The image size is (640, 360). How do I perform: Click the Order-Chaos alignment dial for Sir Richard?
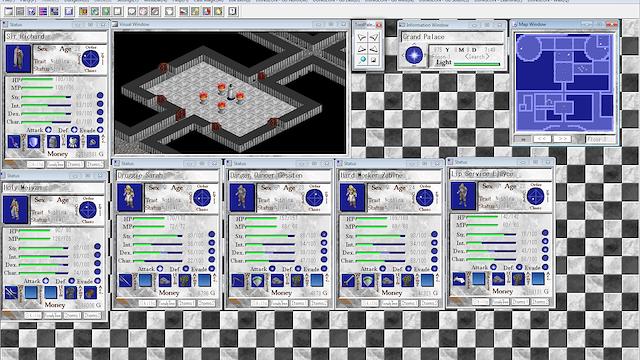coord(90,59)
